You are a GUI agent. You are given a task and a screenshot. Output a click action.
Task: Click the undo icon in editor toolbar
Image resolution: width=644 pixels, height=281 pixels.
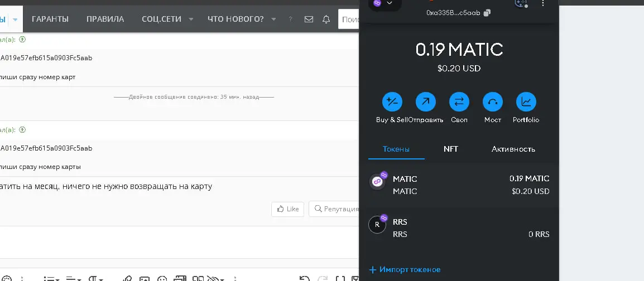(304, 279)
